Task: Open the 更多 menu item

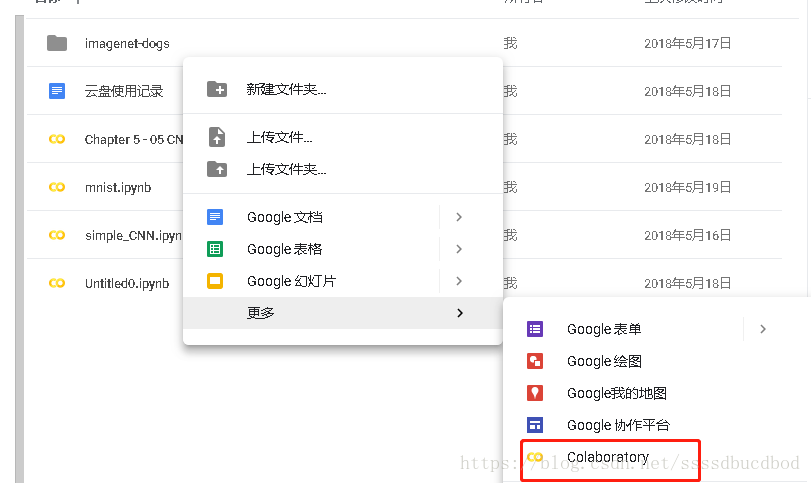Action: [343, 313]
